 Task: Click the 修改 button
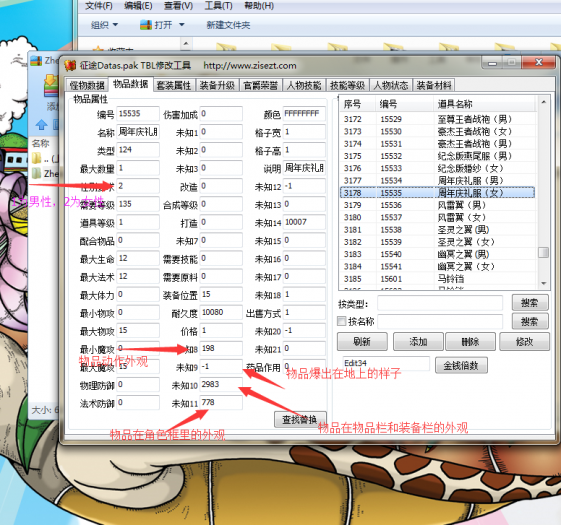tap(525, 341)
